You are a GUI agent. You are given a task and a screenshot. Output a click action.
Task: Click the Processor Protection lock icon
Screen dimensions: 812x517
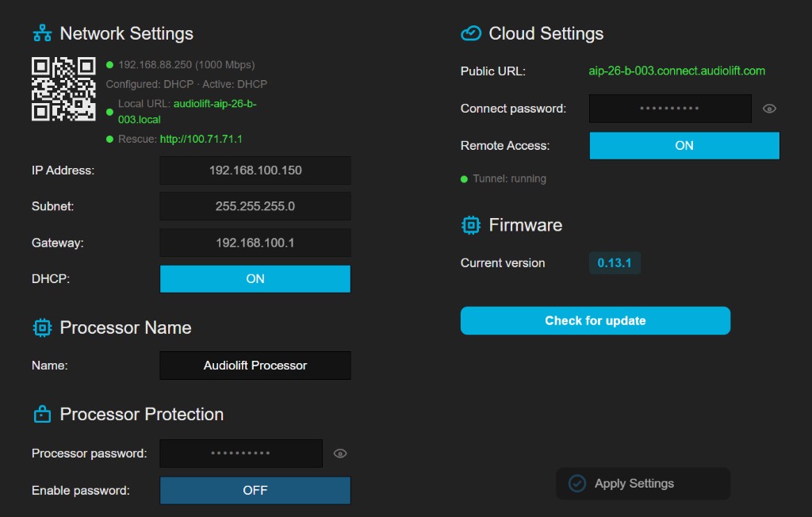point(43,415)
